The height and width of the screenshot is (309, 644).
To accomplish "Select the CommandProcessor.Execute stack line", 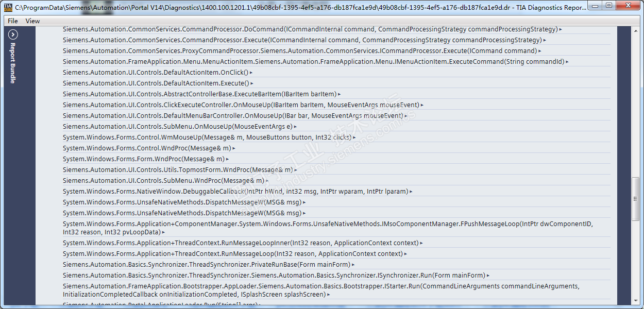I will click(302, 40).
